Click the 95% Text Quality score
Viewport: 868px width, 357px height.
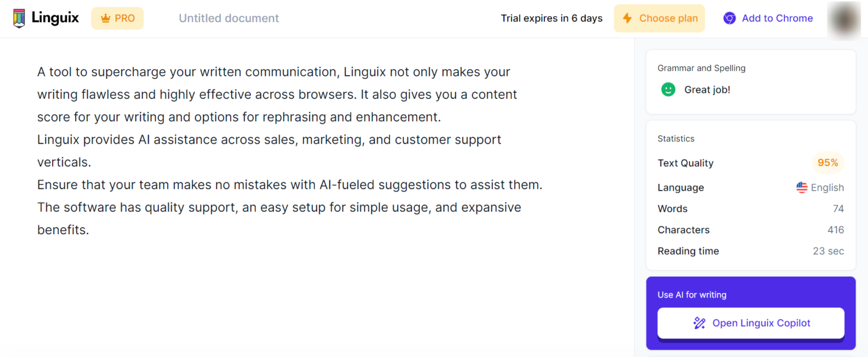point(827,163)
